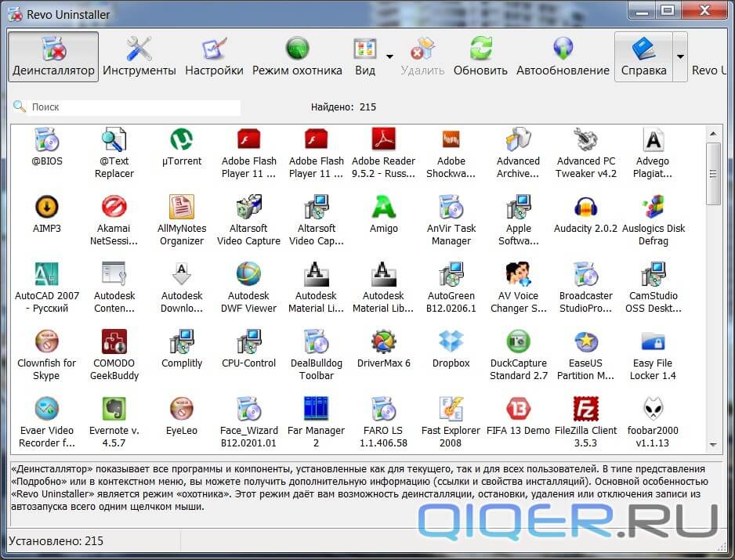Select the EaseUS Partition Master icon
This screenshot has width=735, height=560.
585,341
